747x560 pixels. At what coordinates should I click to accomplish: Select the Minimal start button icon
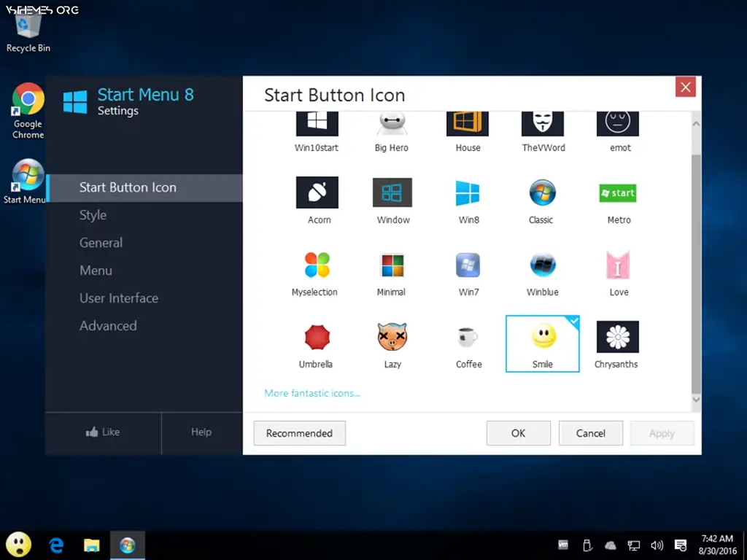point(392,265)
